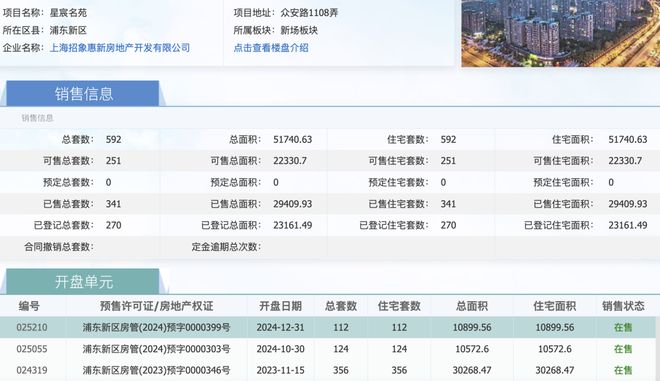660x381 pixels.
Task: Click the 总面积 column header in unit table
Action: coord(472,306)
